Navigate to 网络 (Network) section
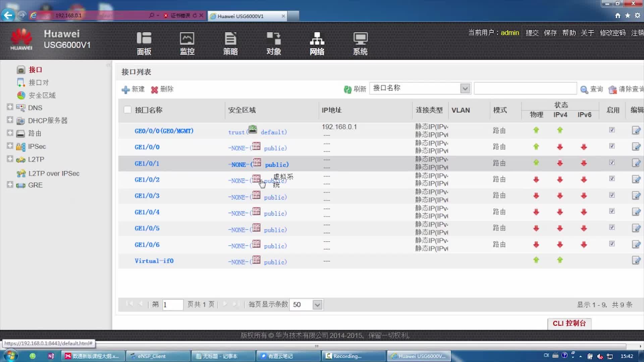The height and width of the screenshot is (362, 644). click(x=317, y=43)
